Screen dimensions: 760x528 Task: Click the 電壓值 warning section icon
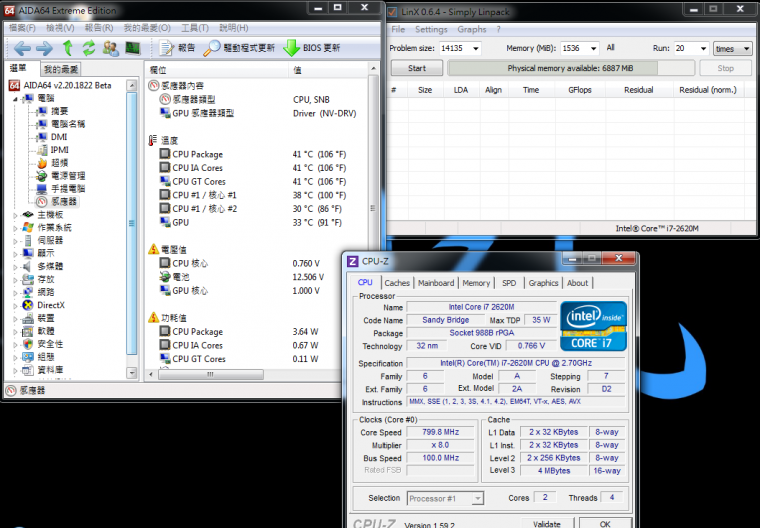pyautogui.click(x=154, y=250)
